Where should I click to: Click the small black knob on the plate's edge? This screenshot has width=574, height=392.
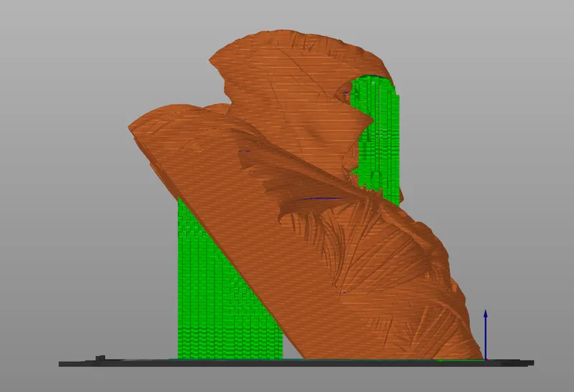pos(100,358)
